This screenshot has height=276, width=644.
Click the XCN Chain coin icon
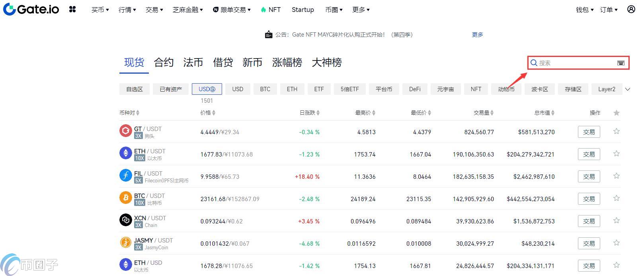click(x=125, y=220)
